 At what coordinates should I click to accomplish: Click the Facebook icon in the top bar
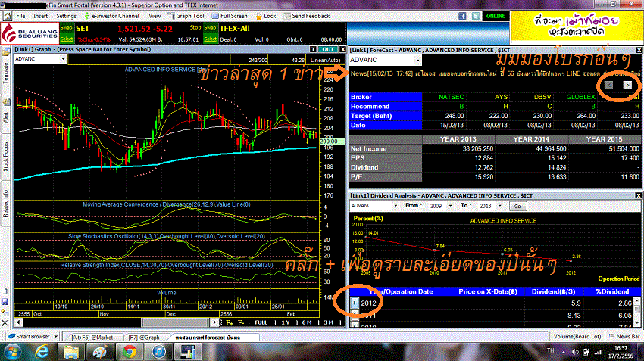[x=462, y=16]
